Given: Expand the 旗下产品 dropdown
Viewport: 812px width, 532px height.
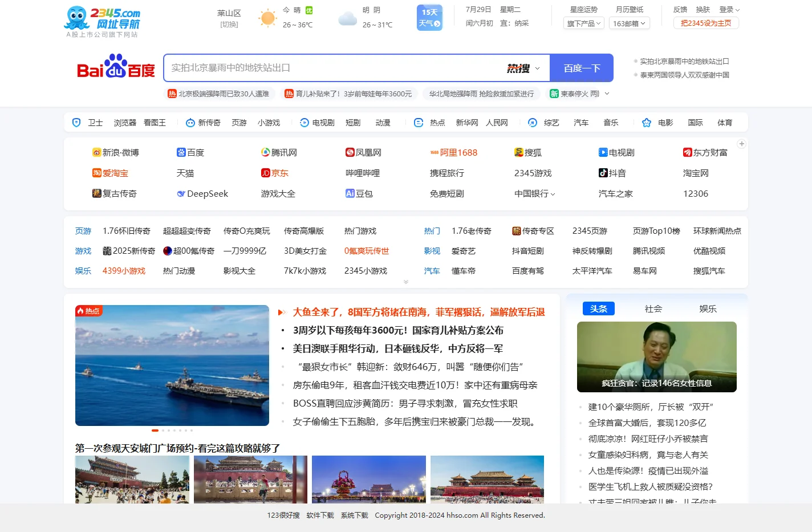Looking at the screenshot, I should click(x=584, y=23).
